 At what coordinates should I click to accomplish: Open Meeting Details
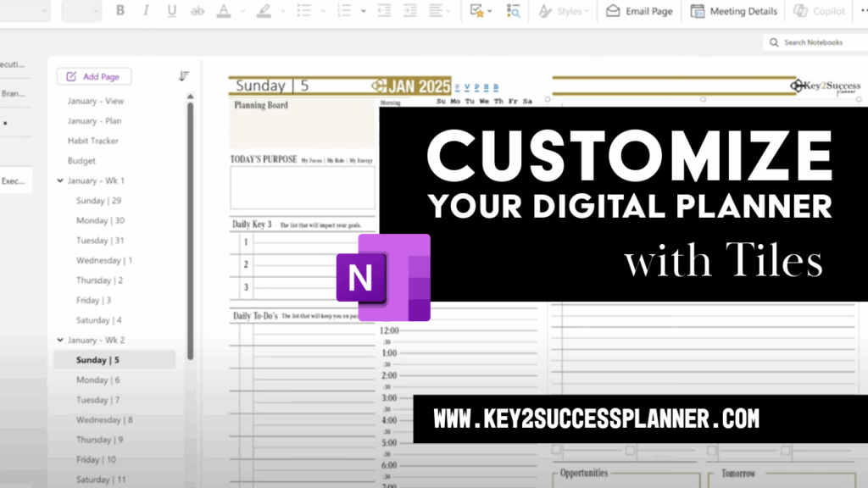click(734, 11)
